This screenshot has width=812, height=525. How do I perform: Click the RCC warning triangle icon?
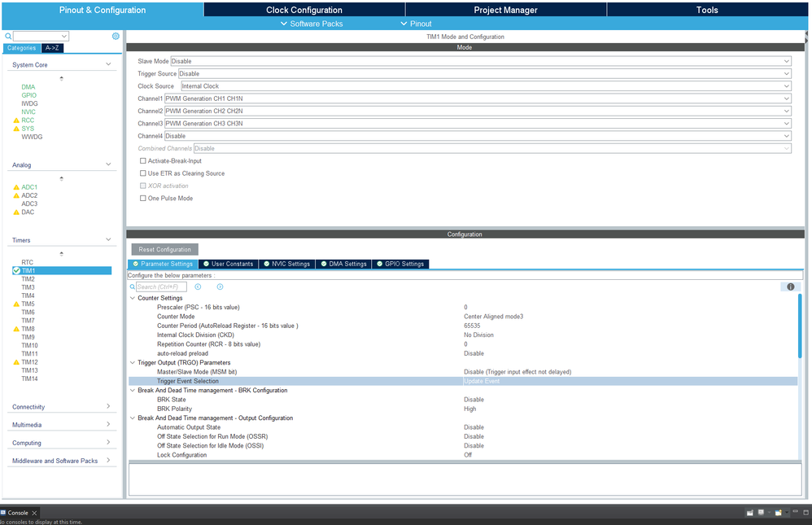coord(16,120)
